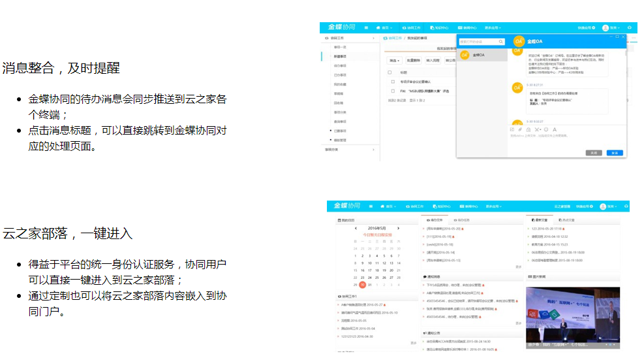Click the magnifier icon in conversation search box
Image resolution: width=644 pixels, height=358 pixels.
[x=501, y=42]
